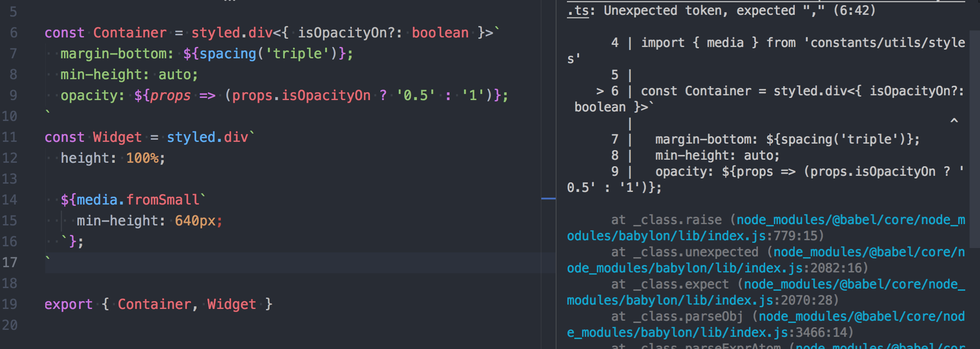The width and height of the screenshot is (980, 349).
Task: Click italic 'props' parameter on line 9
Action: click(x=170, y=95)
